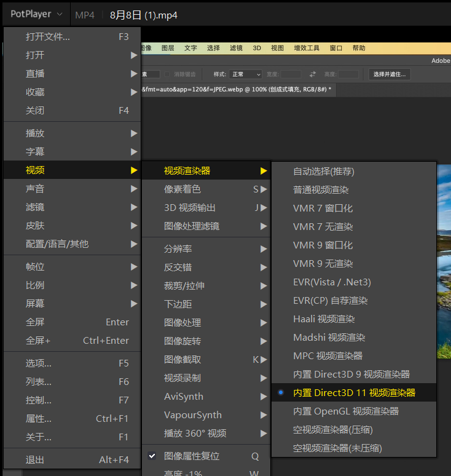
Task: Open 播放 360° 视频 submenu
Action: (206, 434)
